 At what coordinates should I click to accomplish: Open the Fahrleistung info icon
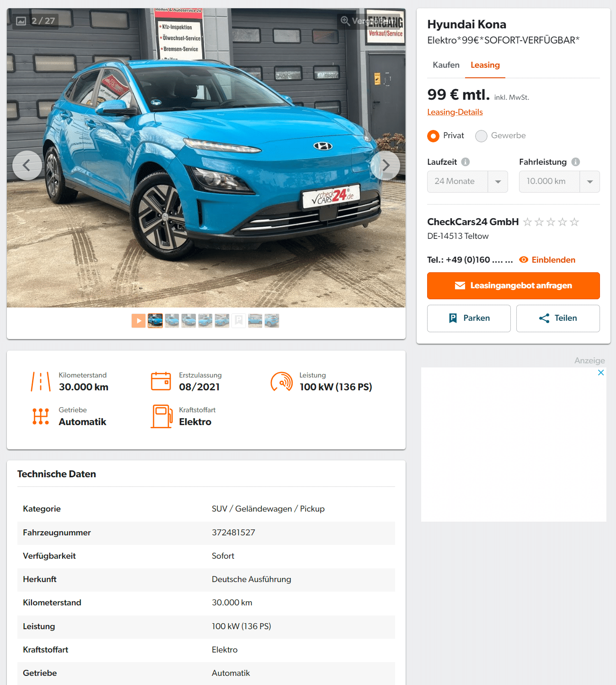(x=576, y=162)
